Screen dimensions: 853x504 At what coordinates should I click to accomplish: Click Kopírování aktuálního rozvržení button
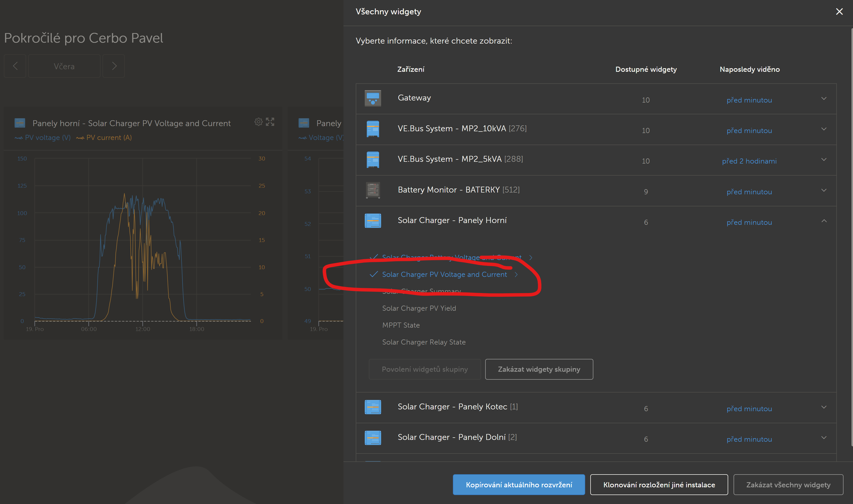click(519, 485)
